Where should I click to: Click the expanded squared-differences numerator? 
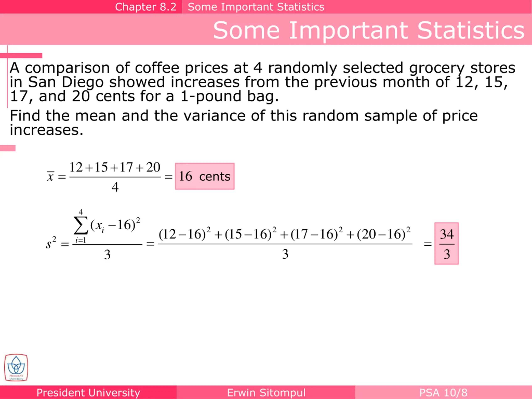click(x=284, y=234)
